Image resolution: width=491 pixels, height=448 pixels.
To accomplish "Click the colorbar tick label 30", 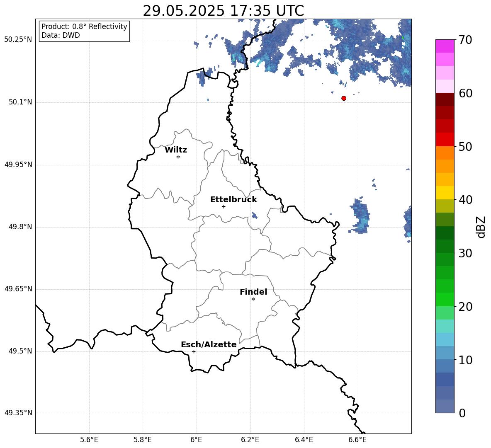I will click(465, 253).
